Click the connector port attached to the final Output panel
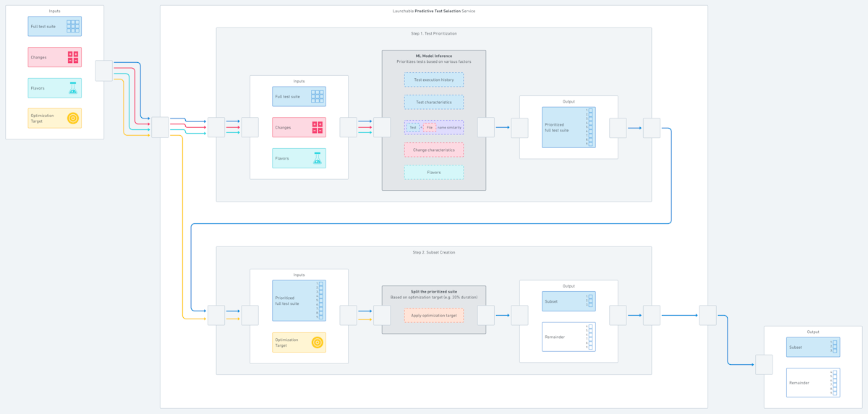 click(764, 365)
